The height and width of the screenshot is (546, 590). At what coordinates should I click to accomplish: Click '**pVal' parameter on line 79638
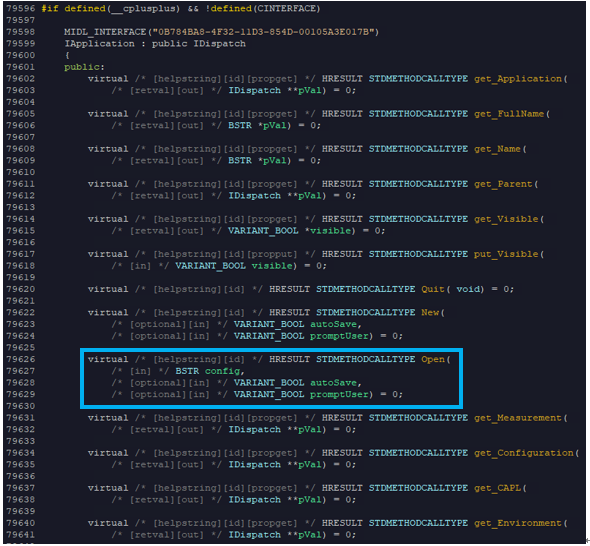(x=304, y=500)
